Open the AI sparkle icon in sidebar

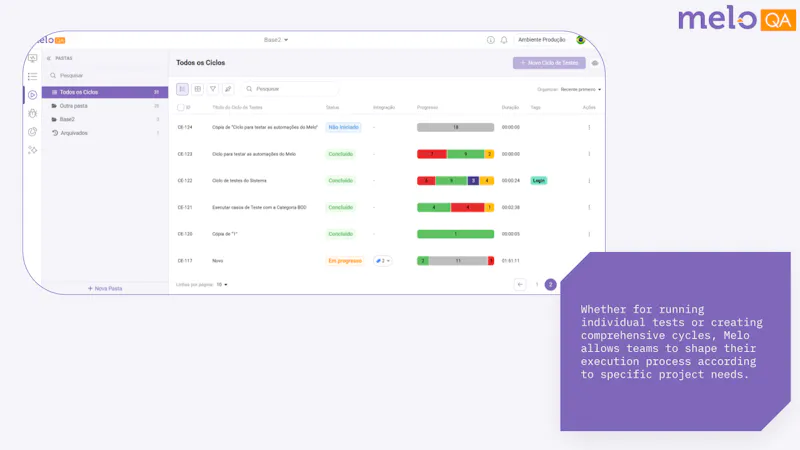[33, 150]
